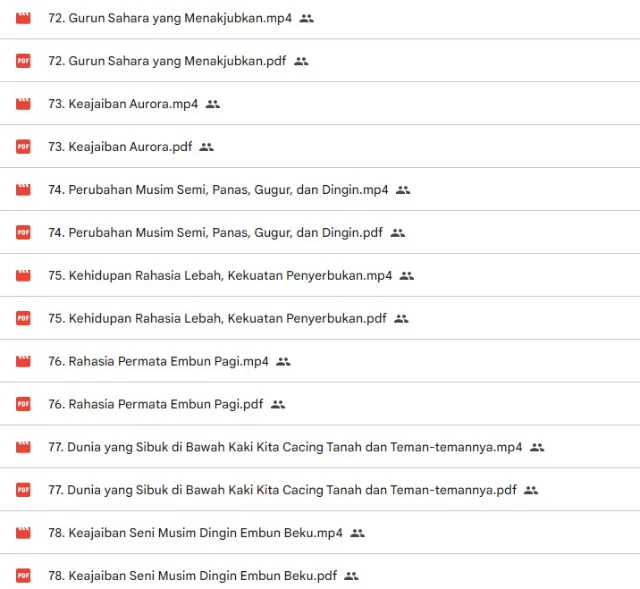
Task: Click shared icon beside 76. Rahasia Permata Embun Pagi.mp4
Action: (283, 362)
